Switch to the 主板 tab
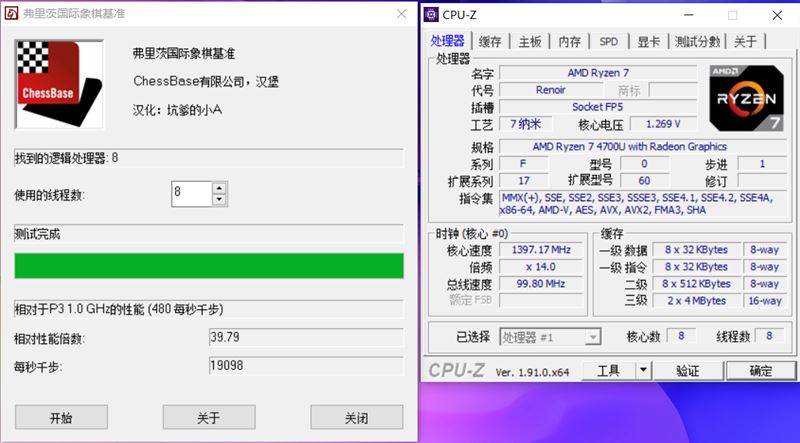The width and height of the screenshot is (800, 443). [530, 41]
